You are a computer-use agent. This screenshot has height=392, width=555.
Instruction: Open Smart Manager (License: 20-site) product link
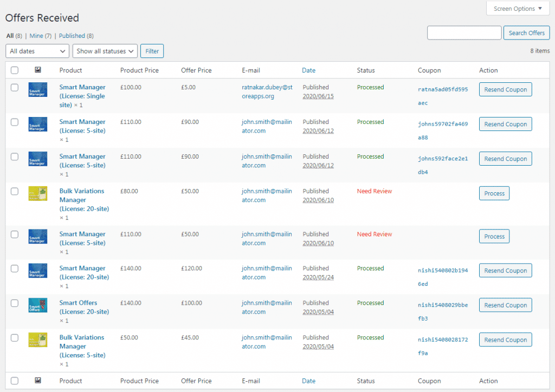point(84,272)
